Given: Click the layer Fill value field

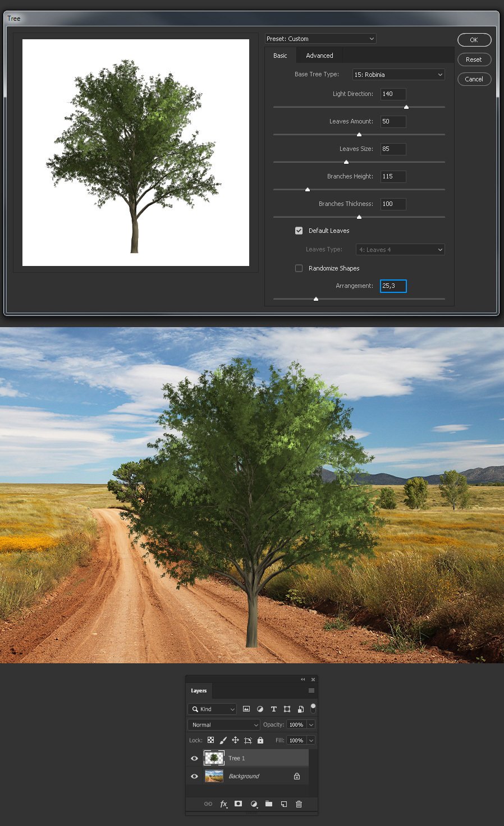Looking at the screenshot, I should click(x=296, y=740).
